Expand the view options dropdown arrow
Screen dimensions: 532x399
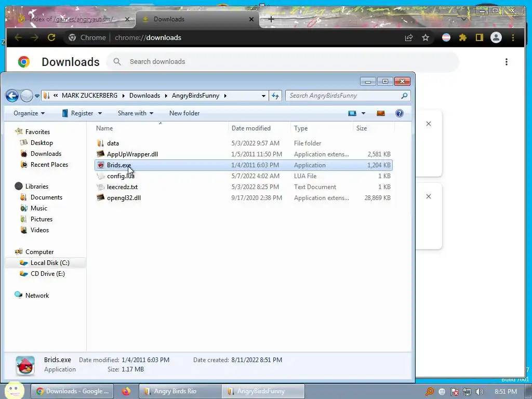(363, 113)
